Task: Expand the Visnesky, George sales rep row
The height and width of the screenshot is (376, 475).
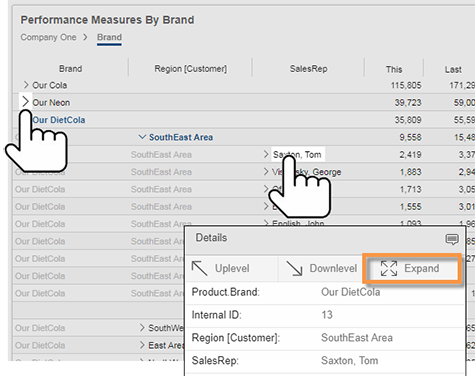Action: click(266, 172)
